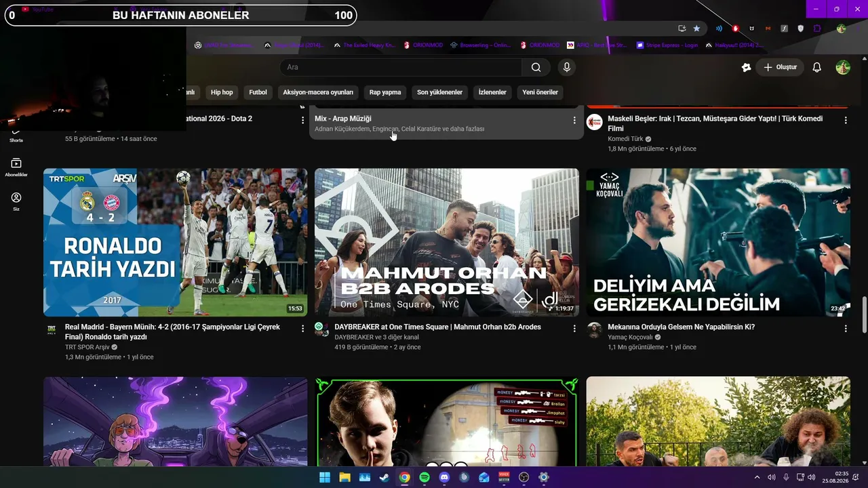Select the Son yüklenenler chip
The height and width of the screenshot is (488, 868).
(x=439, y=92)
